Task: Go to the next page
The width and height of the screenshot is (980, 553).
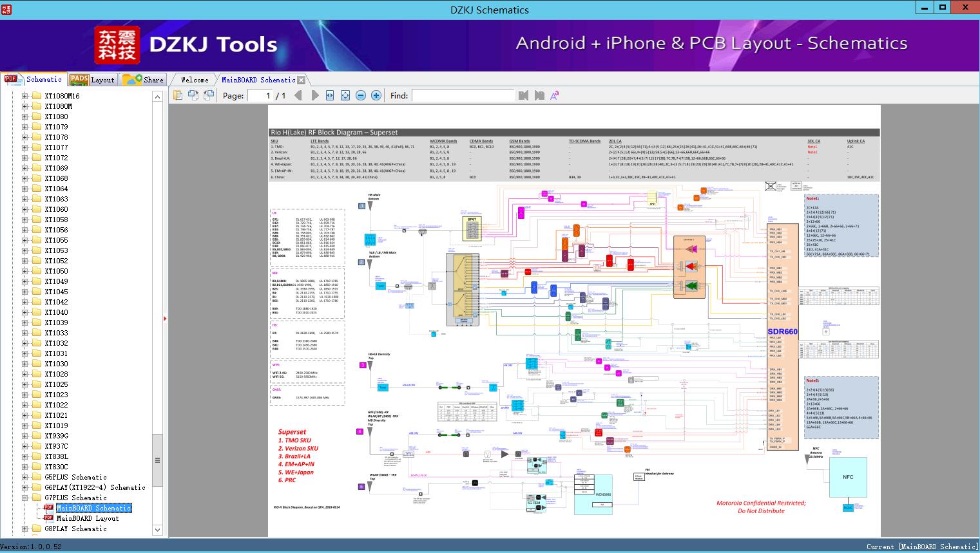Action: pyautogui.click(x=314, y=95)
